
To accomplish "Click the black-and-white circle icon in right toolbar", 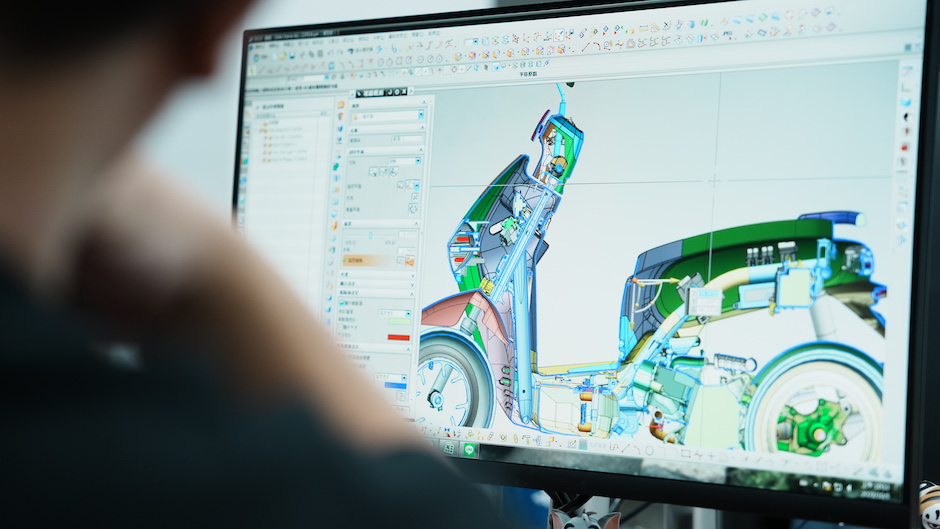I will (x=907, y=117).
